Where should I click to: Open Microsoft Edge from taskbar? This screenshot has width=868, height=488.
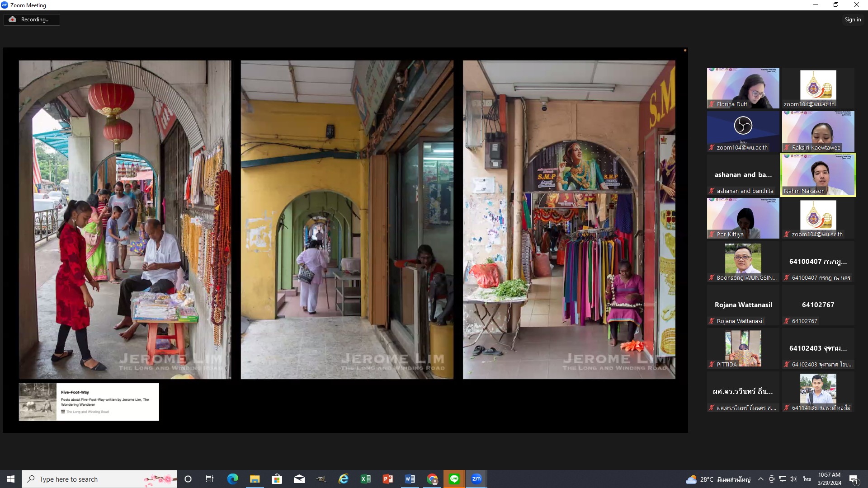[233, 479]
